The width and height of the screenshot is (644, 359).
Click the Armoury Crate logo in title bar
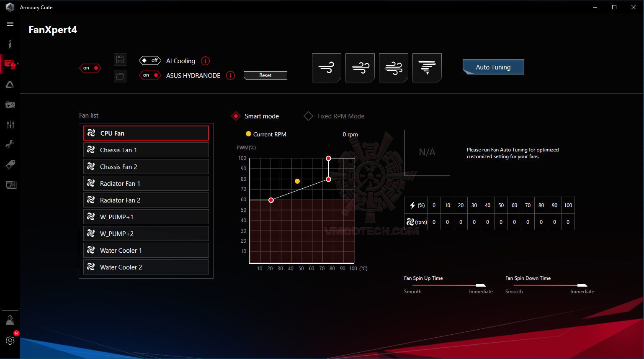pyautogui.click(x=10, y=7)
